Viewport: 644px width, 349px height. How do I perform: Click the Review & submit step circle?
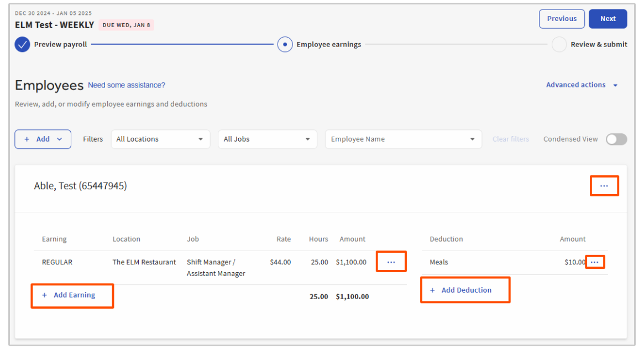559,44
